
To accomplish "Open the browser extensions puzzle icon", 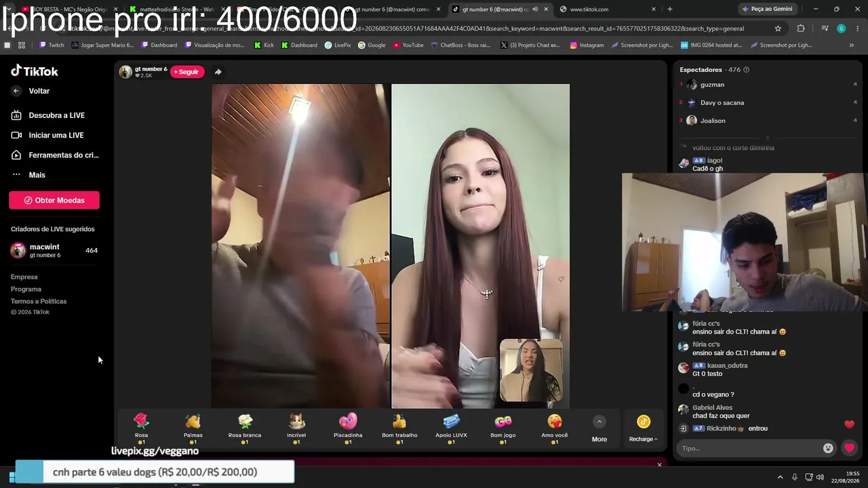I will coord(801,28).
